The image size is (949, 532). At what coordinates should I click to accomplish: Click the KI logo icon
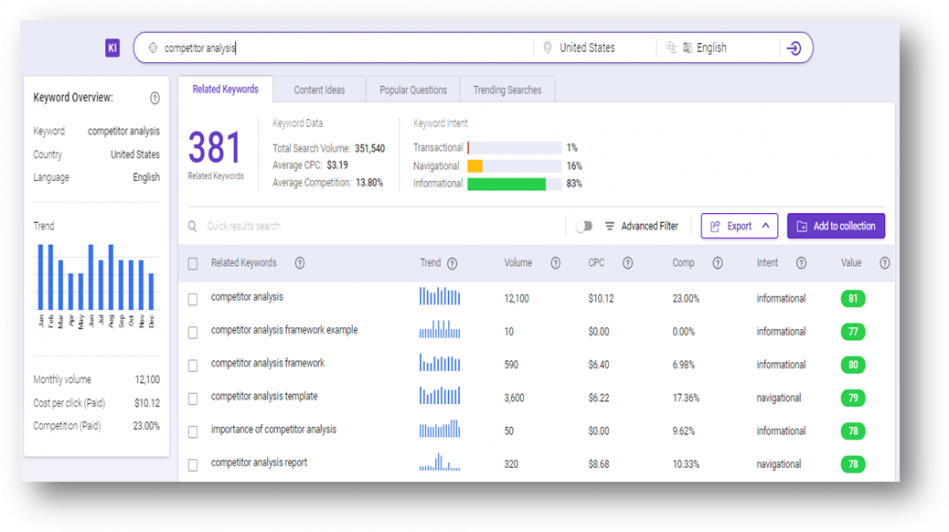pyautogui.click(x=113, y=48)
